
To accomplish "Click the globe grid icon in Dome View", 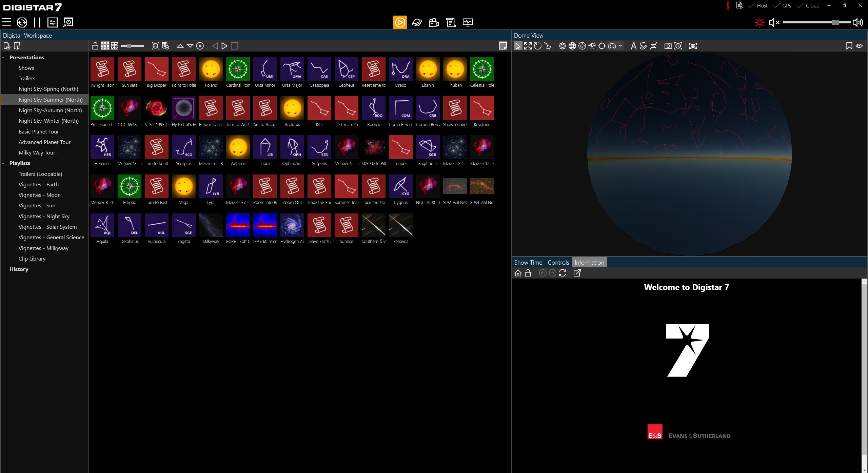I will [572, 46].
